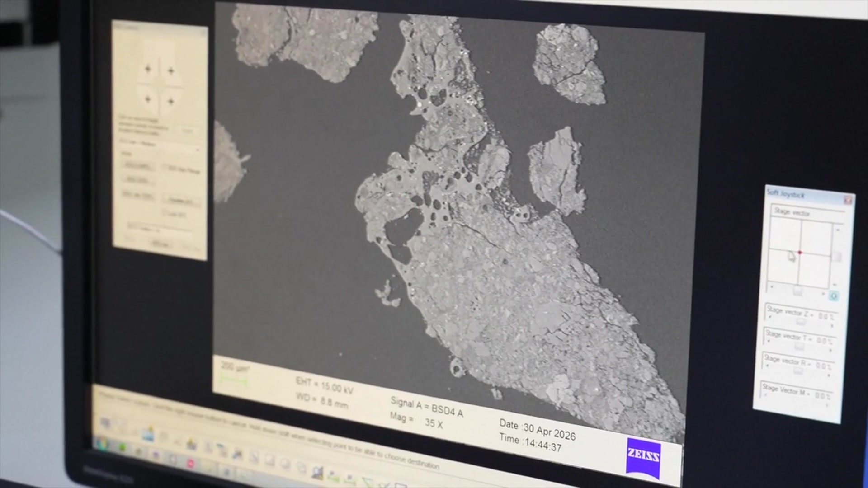Click the 200 µm scale bar label
The width and height of the screenshot is (868, 488).
pyautogui.click(x=234, y=367)
